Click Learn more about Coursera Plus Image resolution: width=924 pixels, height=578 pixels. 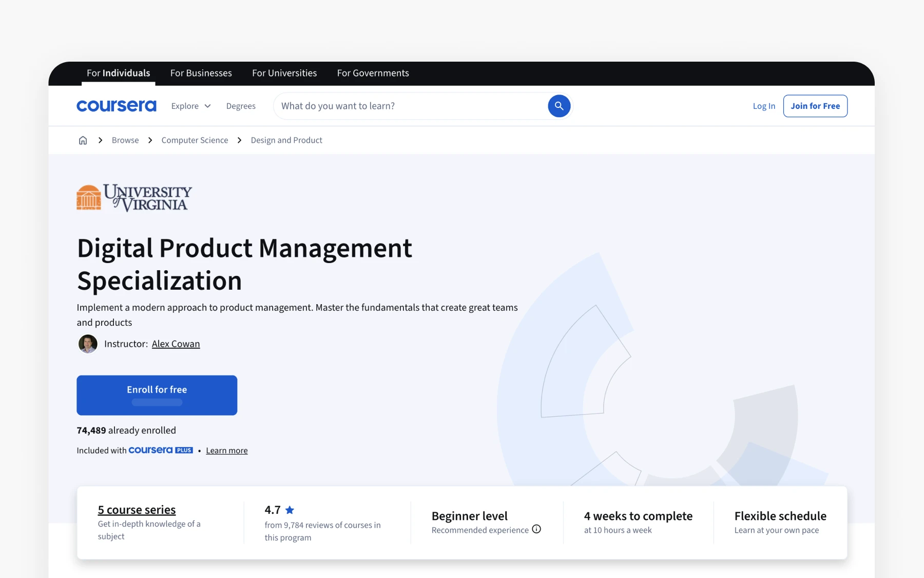[227, 451]
